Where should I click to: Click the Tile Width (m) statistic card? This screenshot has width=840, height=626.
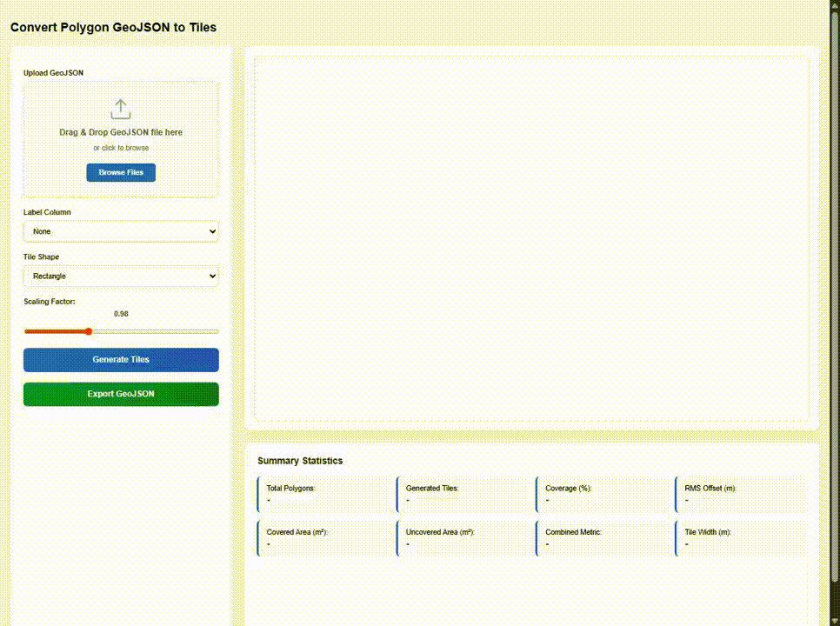point(741,537)
